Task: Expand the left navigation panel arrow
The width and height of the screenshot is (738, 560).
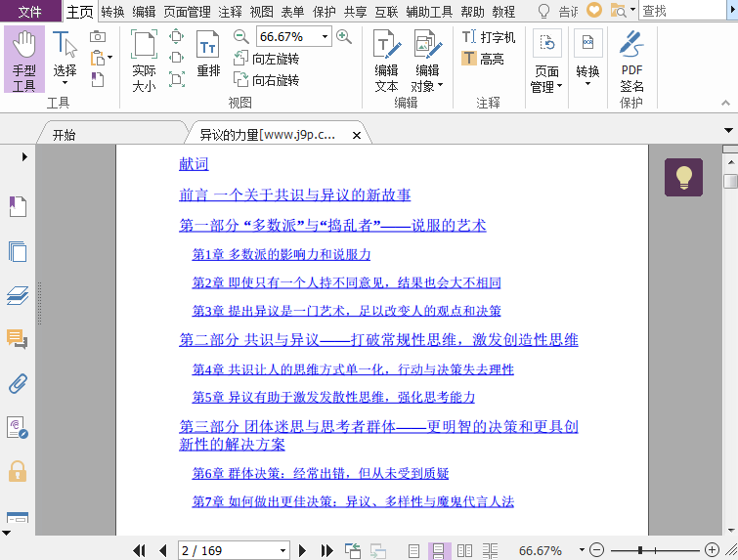Action: (x=24, y=156)
